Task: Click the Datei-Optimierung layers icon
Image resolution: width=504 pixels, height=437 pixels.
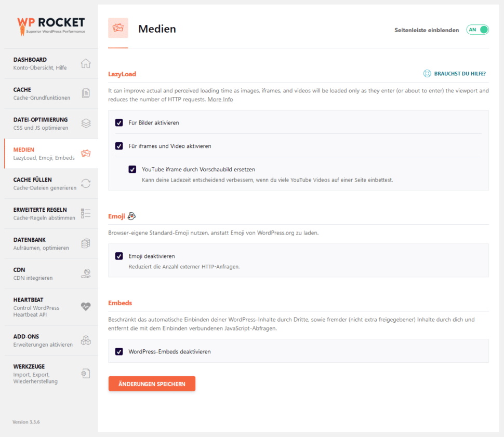Action: tap(86, 124)
